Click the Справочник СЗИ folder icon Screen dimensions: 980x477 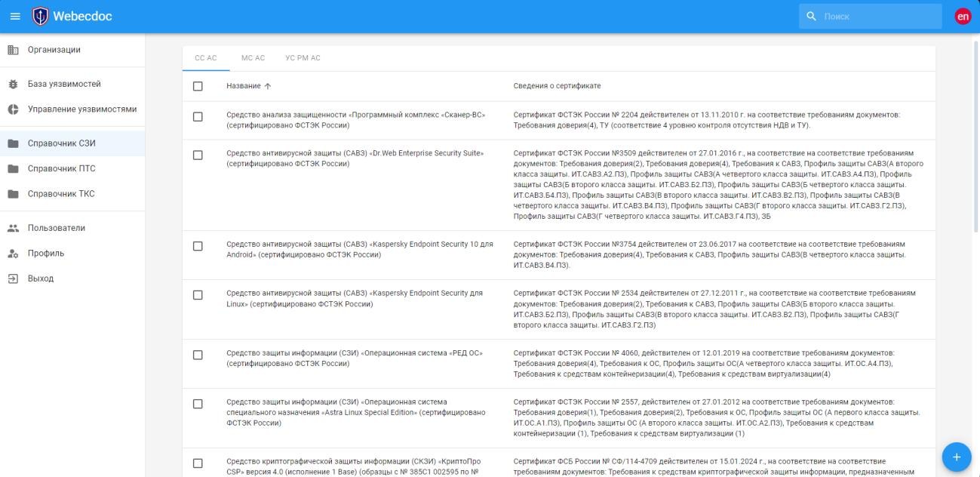(x=13, y=143)
